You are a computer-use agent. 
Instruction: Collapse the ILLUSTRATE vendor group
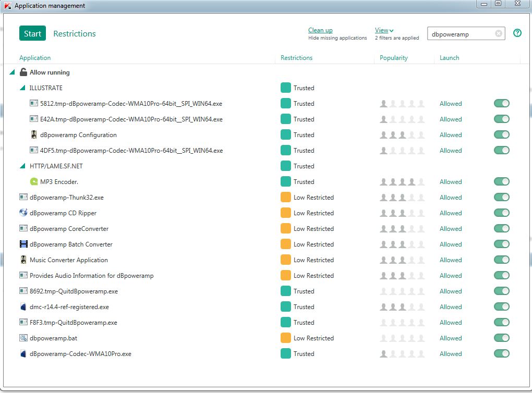pos(22,88)
